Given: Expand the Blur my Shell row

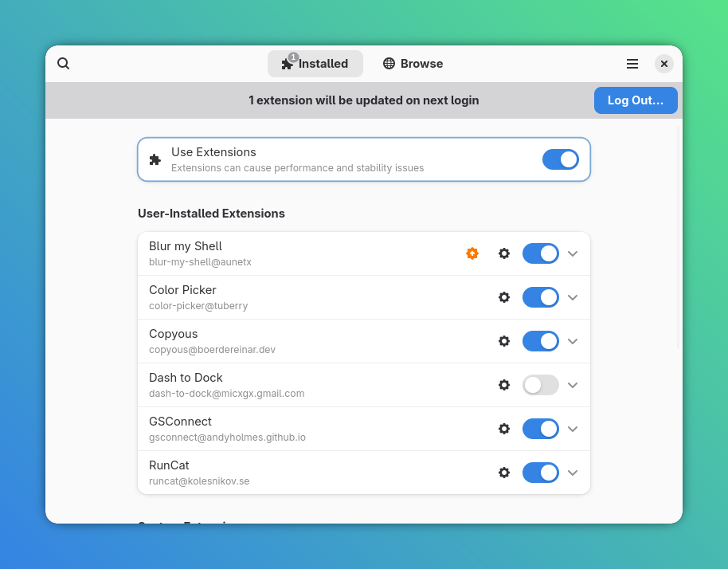Looking at the screenshot, I should [573, 253].
